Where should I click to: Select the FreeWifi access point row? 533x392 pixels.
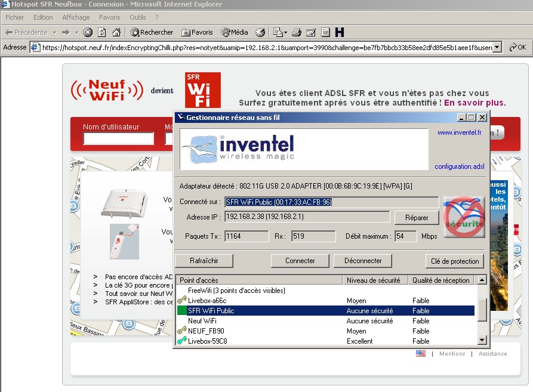click(x=326, y=291)
